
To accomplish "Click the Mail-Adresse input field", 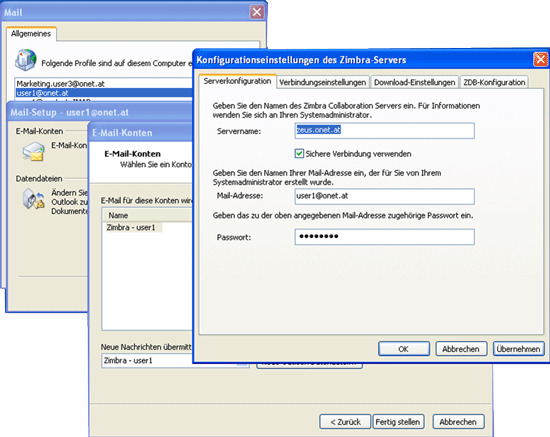I will coord(384,196).
